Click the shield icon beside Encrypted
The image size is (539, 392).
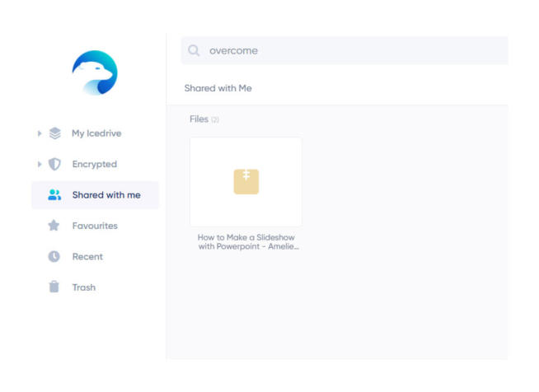(54, 164)
